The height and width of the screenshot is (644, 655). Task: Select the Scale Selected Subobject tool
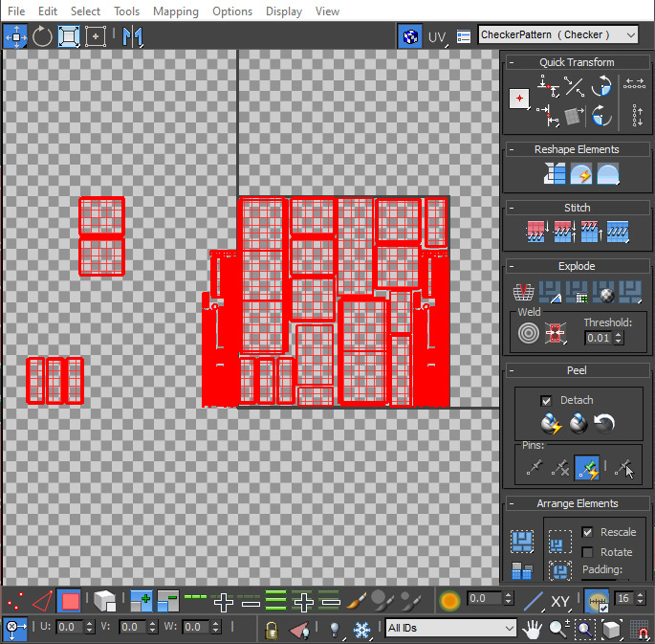(69, 36)
